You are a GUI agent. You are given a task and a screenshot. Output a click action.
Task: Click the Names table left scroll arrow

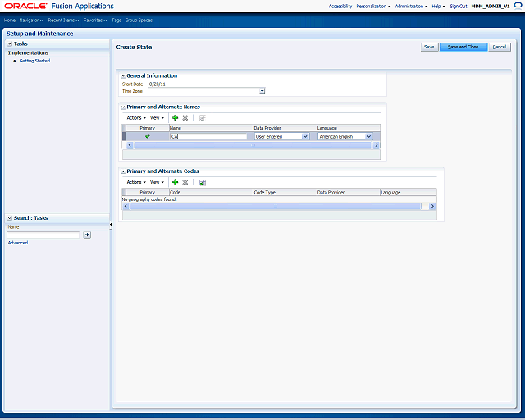130,145
